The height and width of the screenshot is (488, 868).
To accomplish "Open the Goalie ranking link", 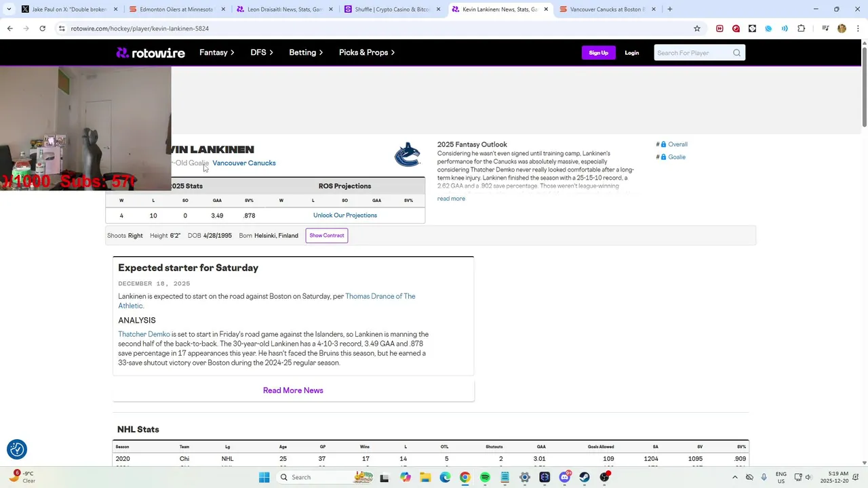I will pos(677,157).
